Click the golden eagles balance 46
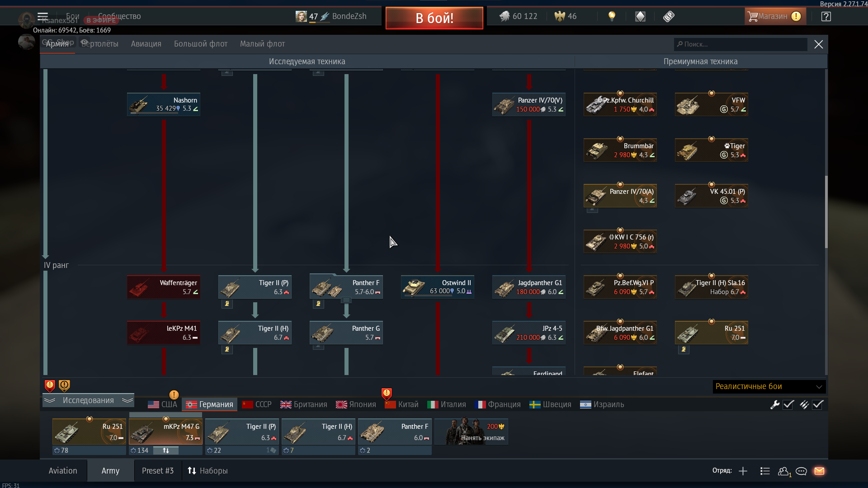The width and height of the screenshot is (868, 488). pos(566,16)
